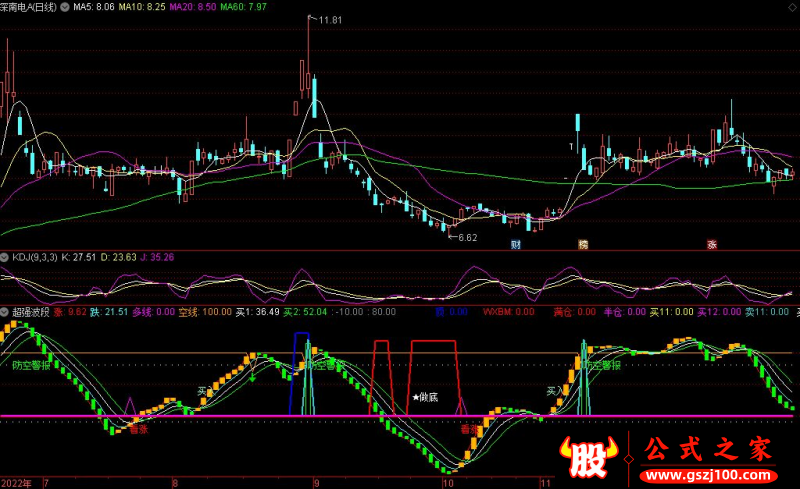Image resolution: width=800 pixels, height=489 pixels.
Task: Select the MA20: 8.50 moving average label
Action: coord(193,7)
